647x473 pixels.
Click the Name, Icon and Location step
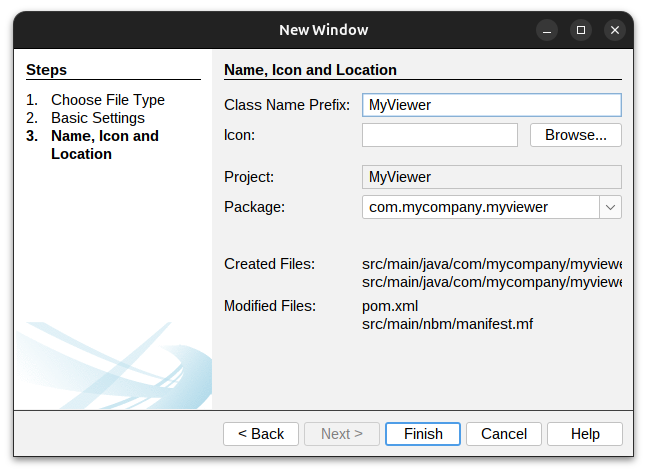point(104,145)
